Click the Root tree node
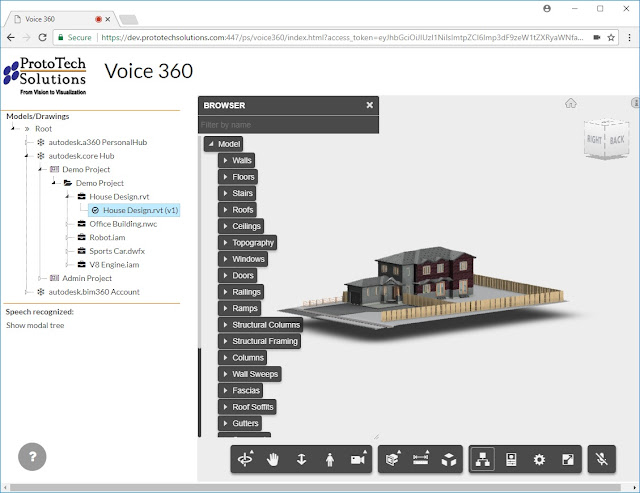Viewport: 640px width, 493px height. (x=43, y=129)
